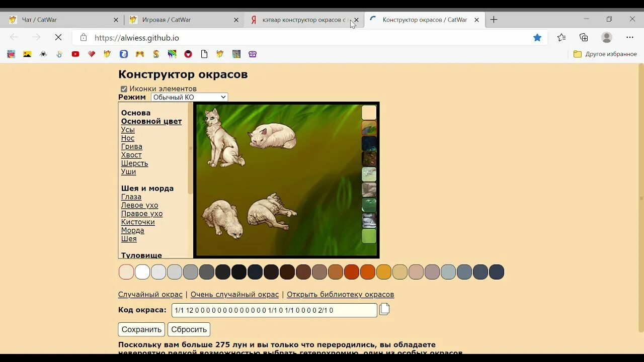Open the purple telephone bookmark
This screenshot has height=362, width=644.
(x=253, y=54)
